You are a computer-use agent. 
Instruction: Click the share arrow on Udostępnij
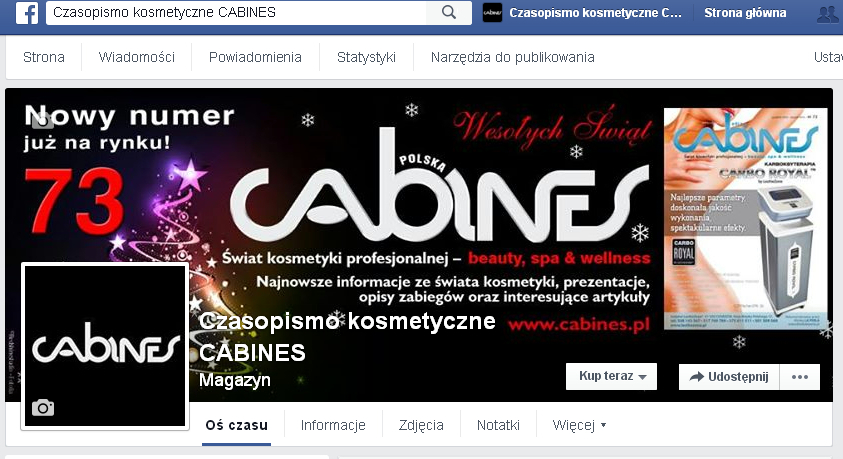click(x=697, y=377)
